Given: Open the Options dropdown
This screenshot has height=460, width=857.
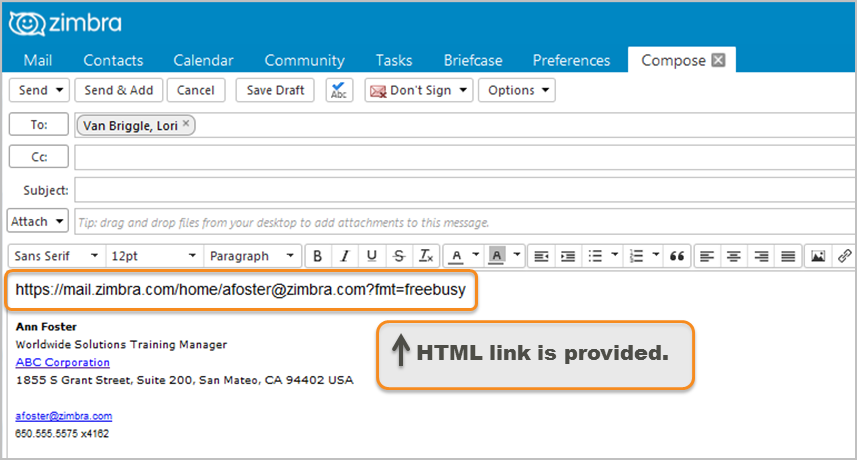Looking at the screenshot, I should [517, 90].
